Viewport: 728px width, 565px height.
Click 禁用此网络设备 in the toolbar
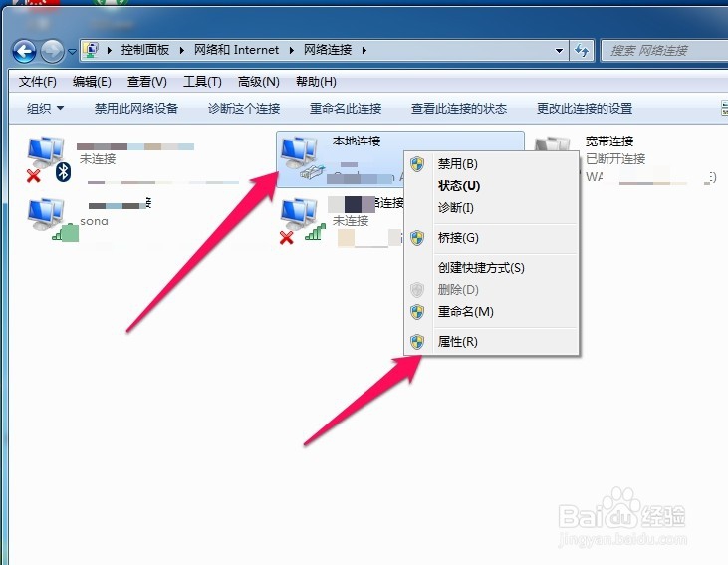click(x=136, y=109)
